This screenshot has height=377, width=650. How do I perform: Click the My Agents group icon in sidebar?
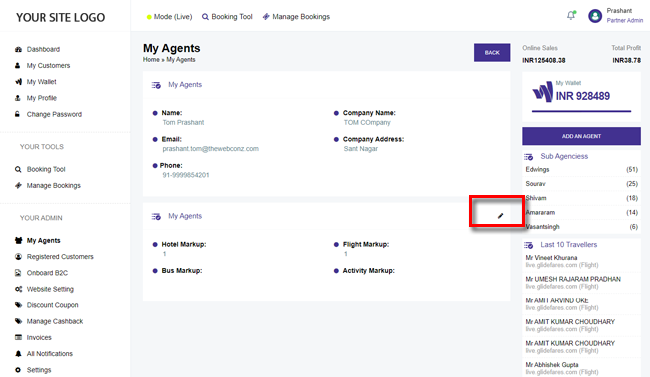tap(18, 240)
